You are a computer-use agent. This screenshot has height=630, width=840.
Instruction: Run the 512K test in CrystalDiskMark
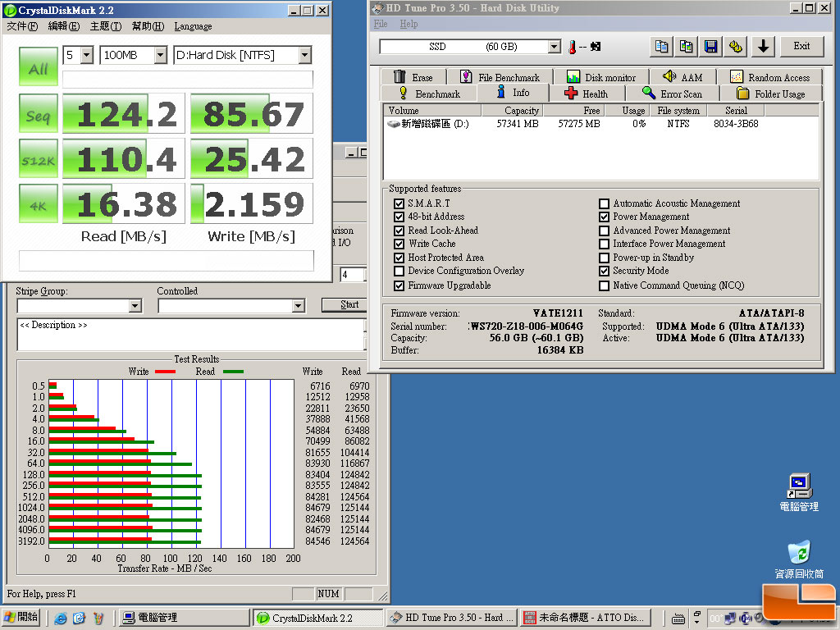pyautogui.click(x=38, y=158)
